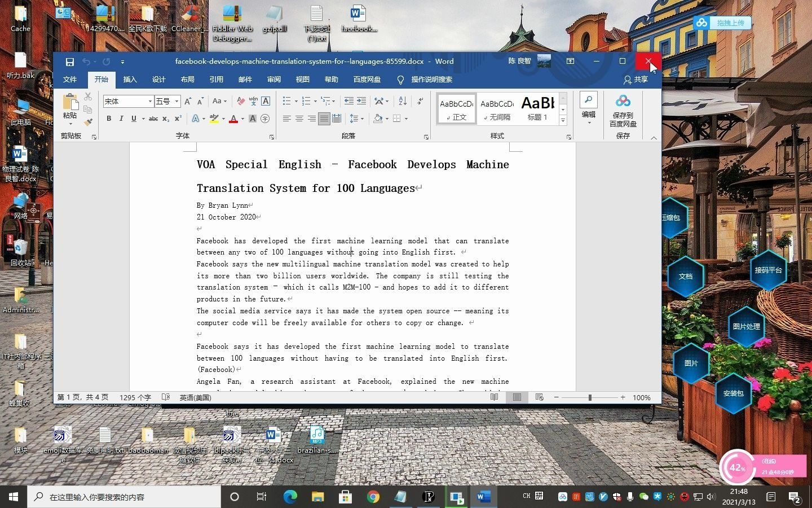Toggle subscript formatting
Image resolution: width=812 pixels, height=508 pixels.
tap(166, 119)
